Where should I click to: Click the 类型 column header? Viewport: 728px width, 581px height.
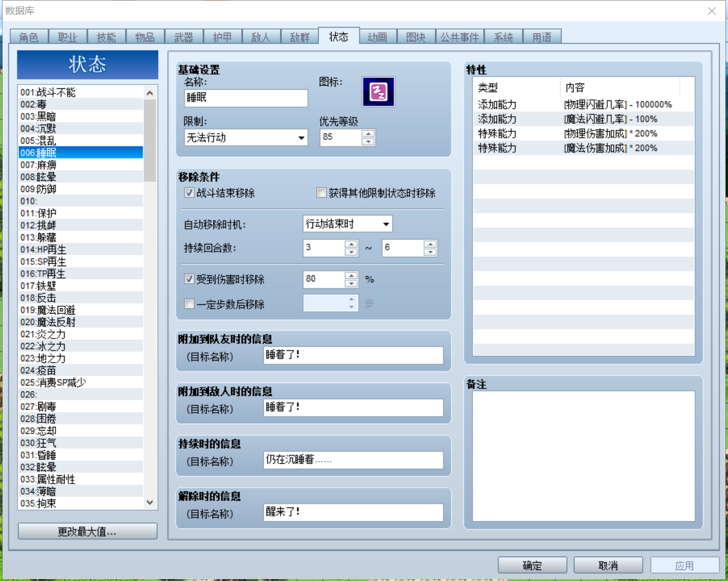(517, 87)
